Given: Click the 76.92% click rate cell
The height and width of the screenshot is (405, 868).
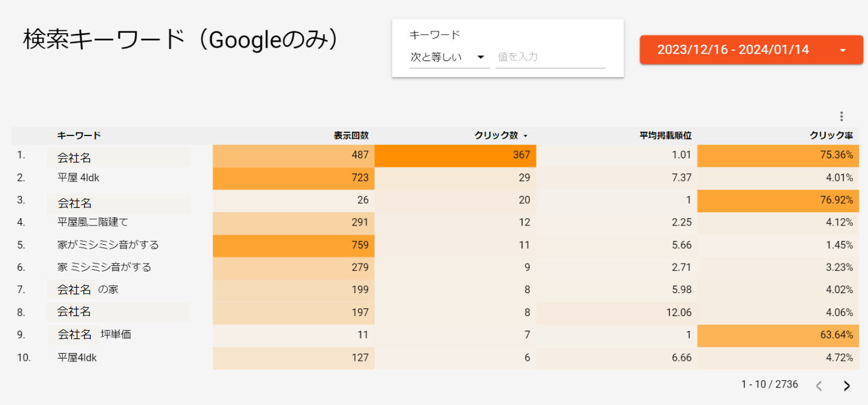Looking at the screenshot, I should (778, 200).
